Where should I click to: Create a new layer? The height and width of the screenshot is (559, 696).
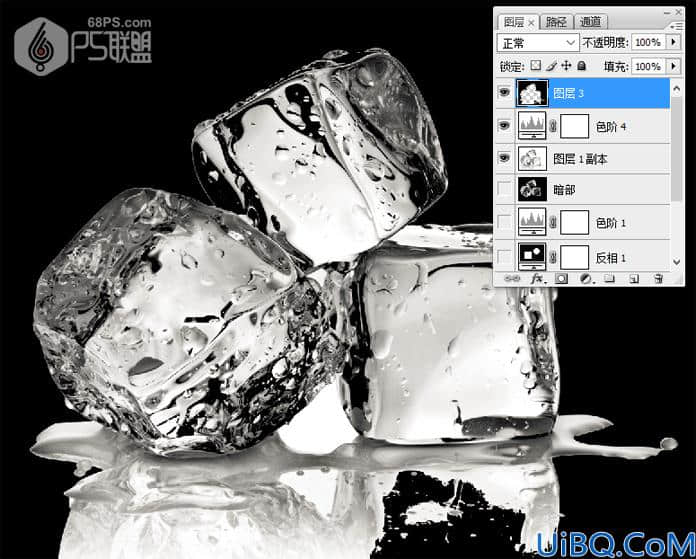634,278
